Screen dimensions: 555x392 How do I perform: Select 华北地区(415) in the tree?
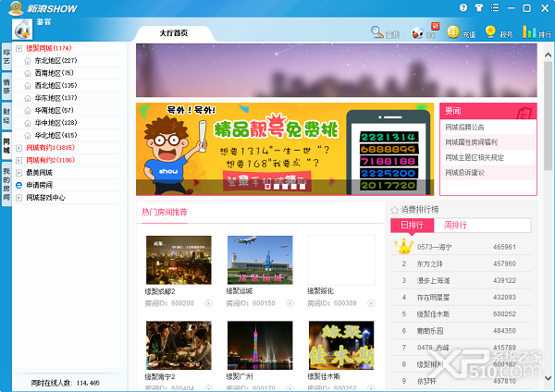click(55, 135)
